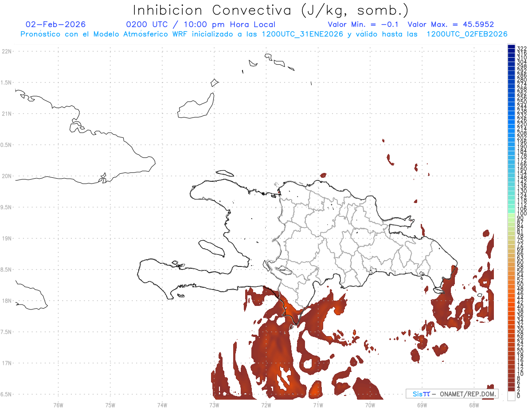Click the '68W' longitude label

474,404
